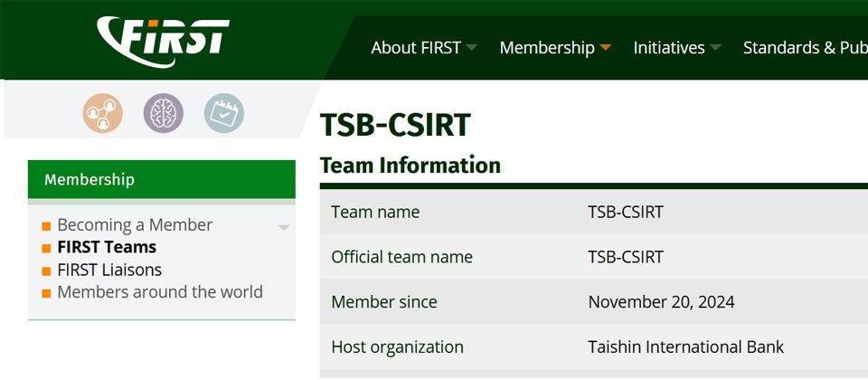The width and height of the screenshot is (868, 380).
Task: Open the calendar events icon
Action: click(x=224, y=113)
